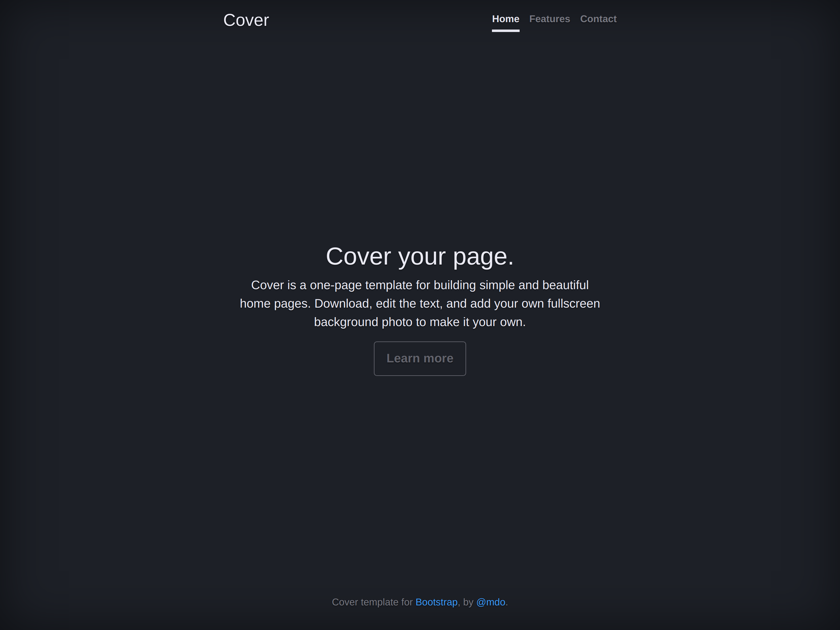Open the @mdo footer link
840x630 pixels.
491,602
